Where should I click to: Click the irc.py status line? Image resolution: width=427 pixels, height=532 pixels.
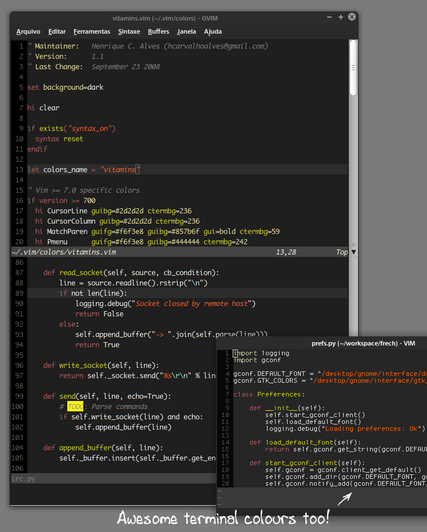coord(113,479)
